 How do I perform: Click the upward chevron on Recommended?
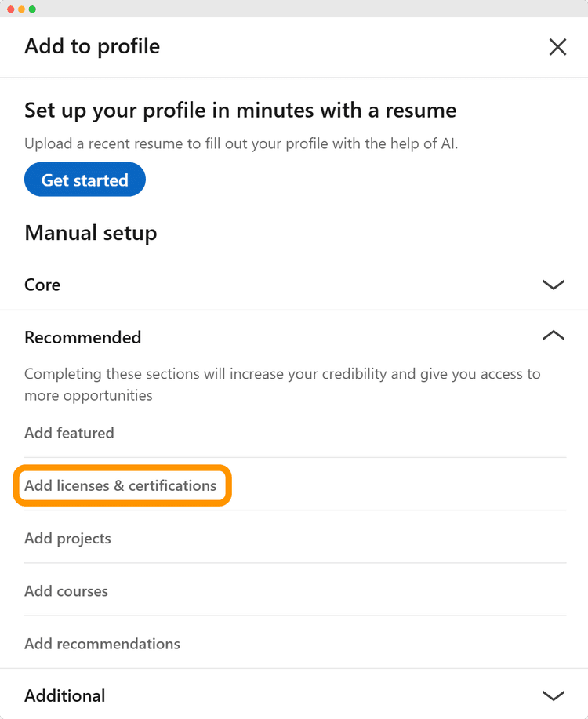click(x=554, y=336)
